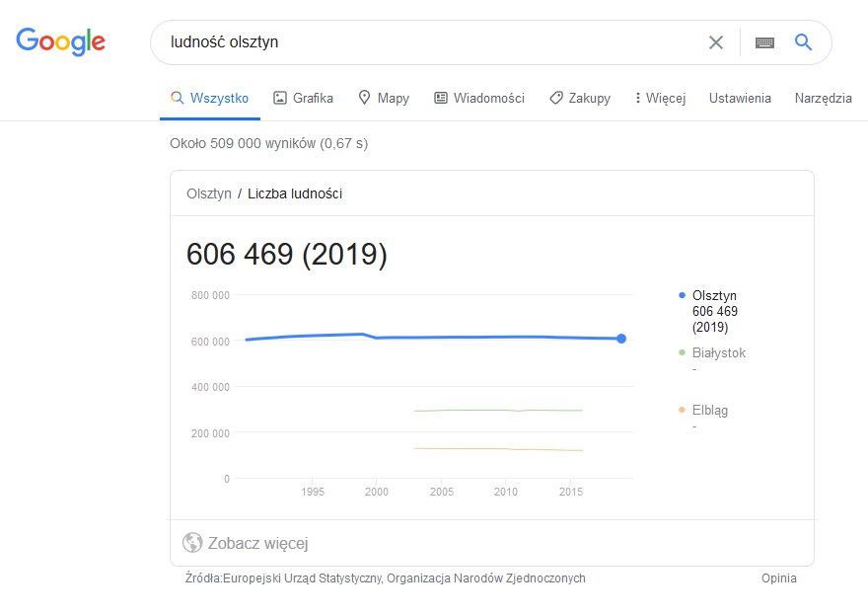The image size is (868, 615).
Task: Open the Ustawienia menu
Action: point(740,98)
